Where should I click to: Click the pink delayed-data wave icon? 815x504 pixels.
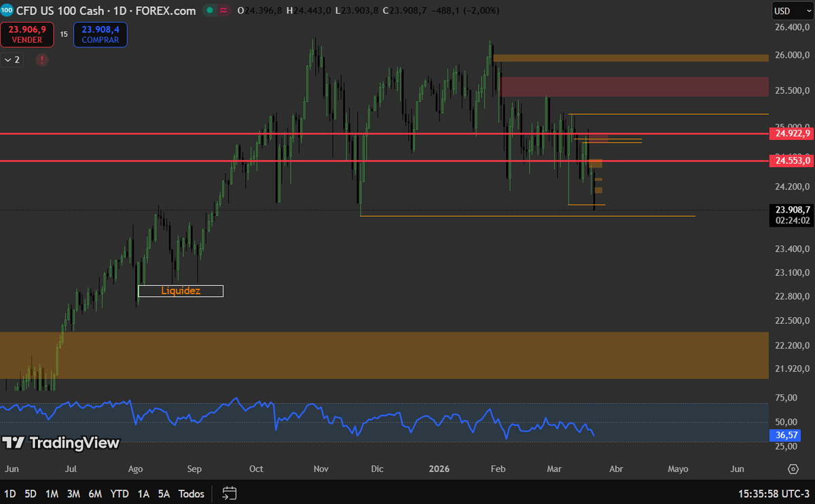tap(223, 11)
